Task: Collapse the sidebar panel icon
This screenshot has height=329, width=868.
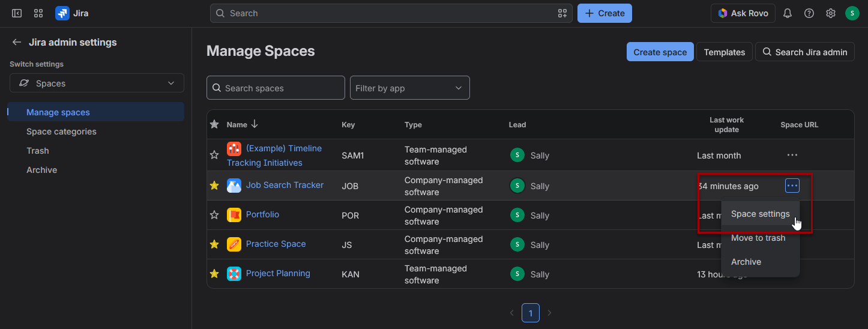Action: (x=17, y=13)
